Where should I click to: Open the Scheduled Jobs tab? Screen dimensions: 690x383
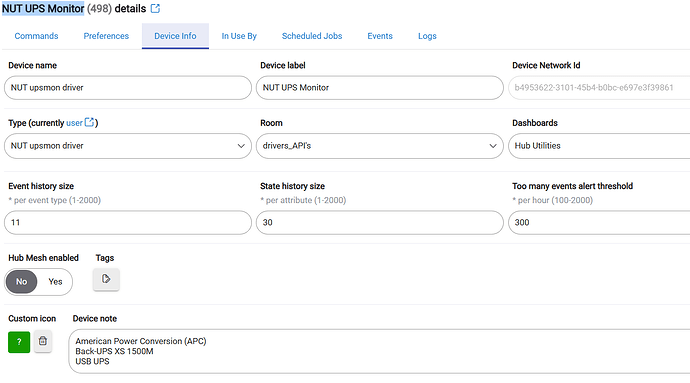312,36
